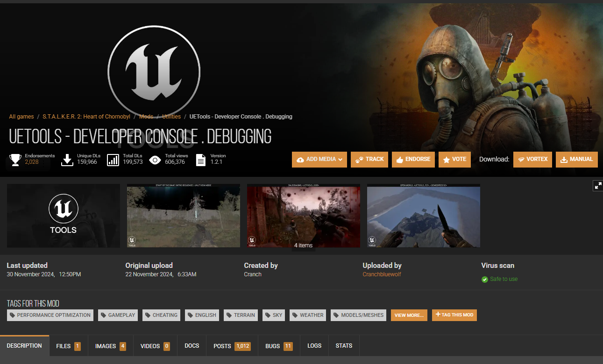Click the Safe to use virus scan text
Viewport: 603px width, 364px height.
click(x=504, y=279)
